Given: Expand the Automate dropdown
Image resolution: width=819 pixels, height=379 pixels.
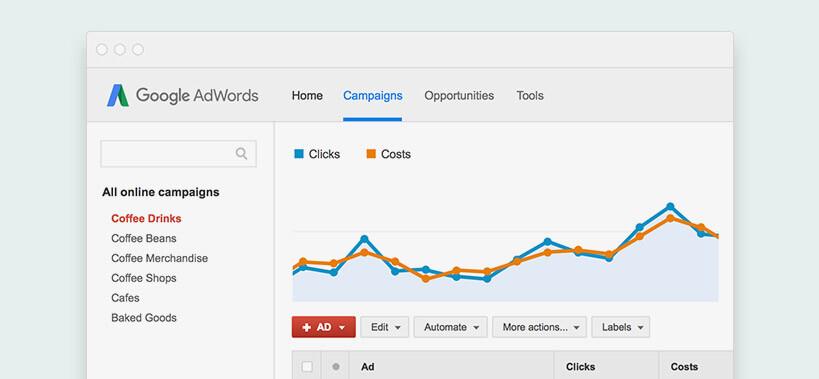Looking at the screenshot, I should click(451, 327).
